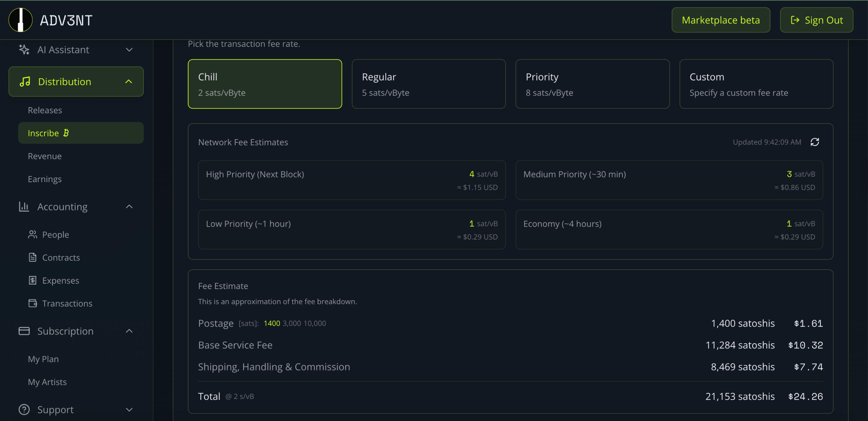Click the Marketplace beta button
868x421 pixels.
coord(721,20)
